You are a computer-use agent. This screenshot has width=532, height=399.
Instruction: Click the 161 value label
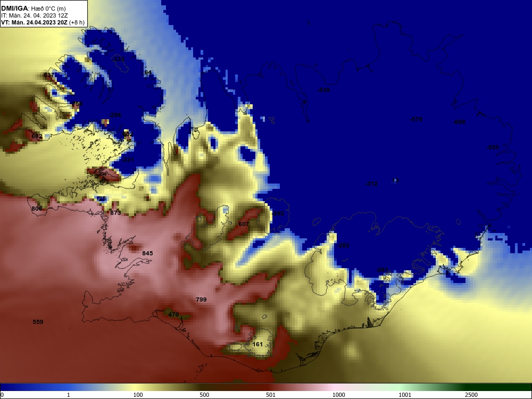(x=257, y=344)
